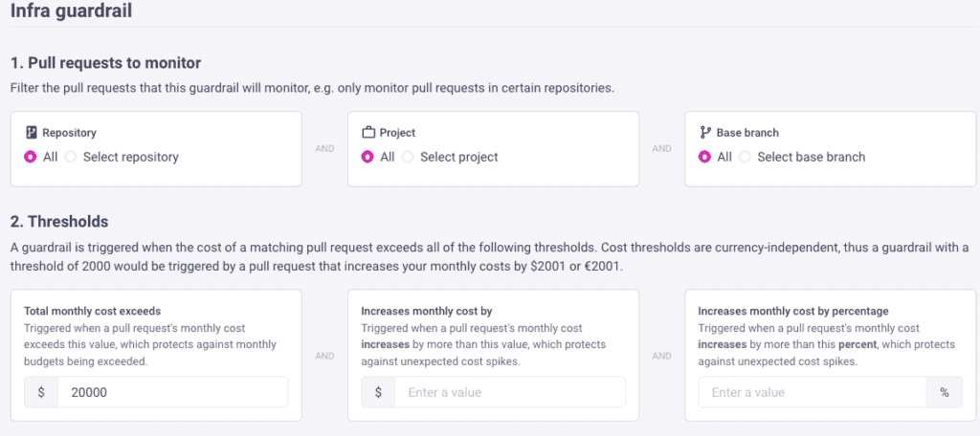Click the Total monthly cost exceeds label

tap(92, 311)
